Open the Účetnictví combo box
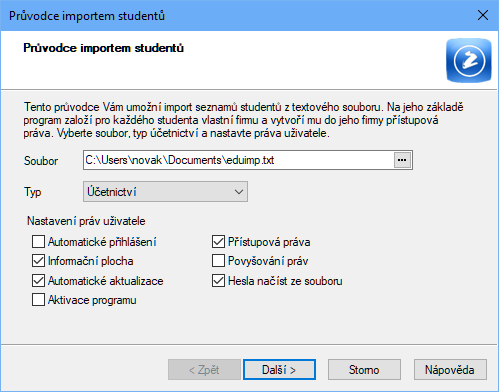The image size is (499, 392). pos(165,192)
